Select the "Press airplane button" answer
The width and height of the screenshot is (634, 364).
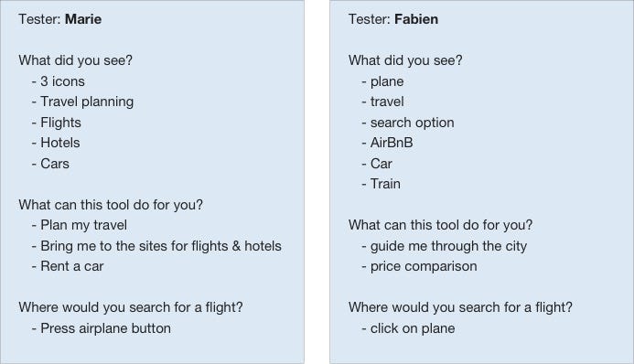pyautogui.click(x=105, y=328)
